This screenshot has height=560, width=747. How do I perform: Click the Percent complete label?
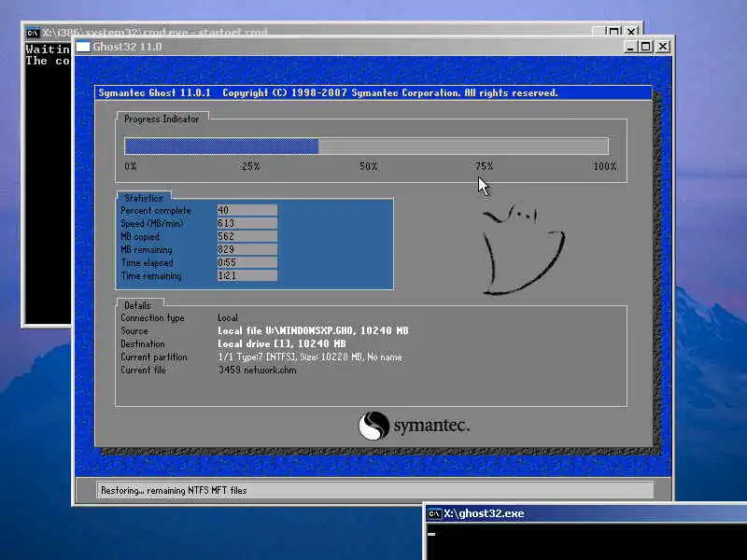(x=156, y=211)
